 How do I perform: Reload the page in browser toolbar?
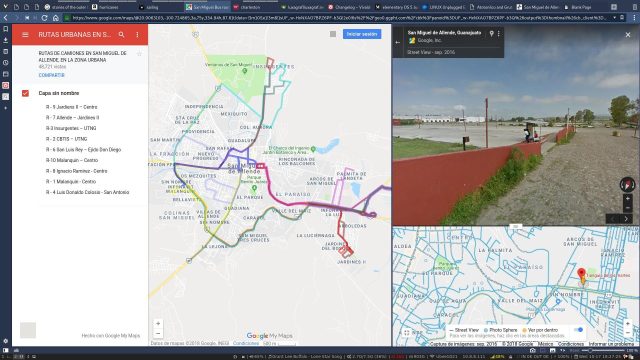pyautogui.click(x=44, y=18)
